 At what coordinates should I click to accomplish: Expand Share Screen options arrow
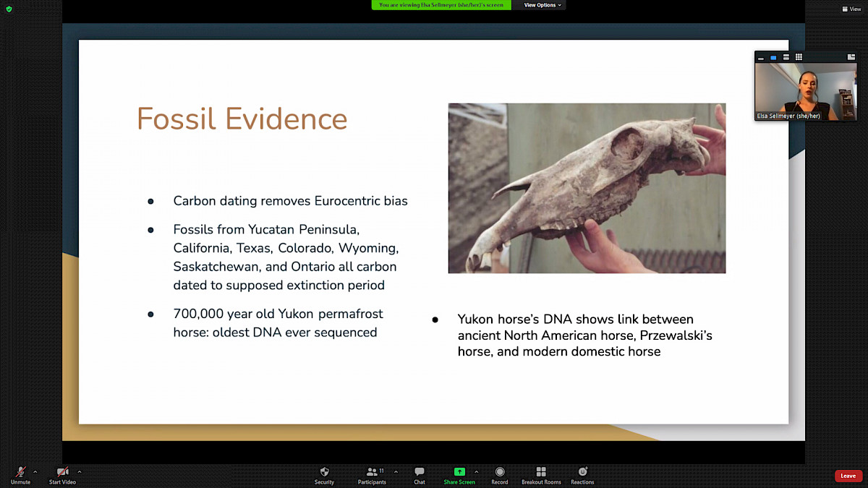(x=476, y=472)
